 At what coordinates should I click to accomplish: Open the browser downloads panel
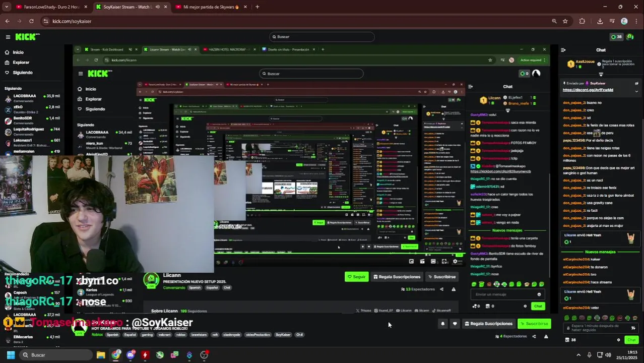600,21
